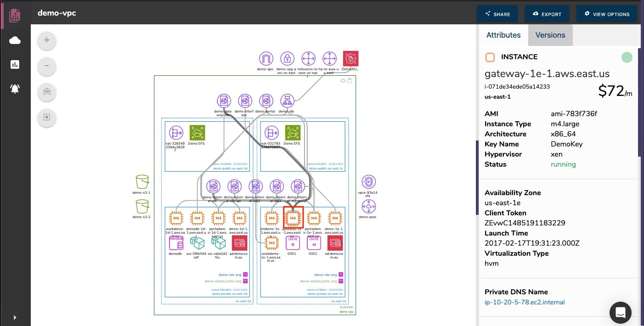Open notifications via the bell icon
Viewport: 644px width, 326px height.
click(x=15, y=89)
